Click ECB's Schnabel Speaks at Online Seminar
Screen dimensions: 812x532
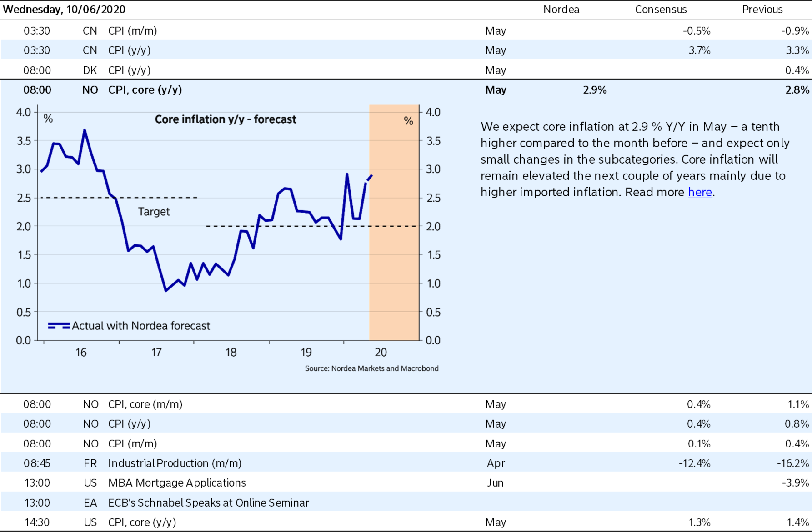[x=208, y=503]
